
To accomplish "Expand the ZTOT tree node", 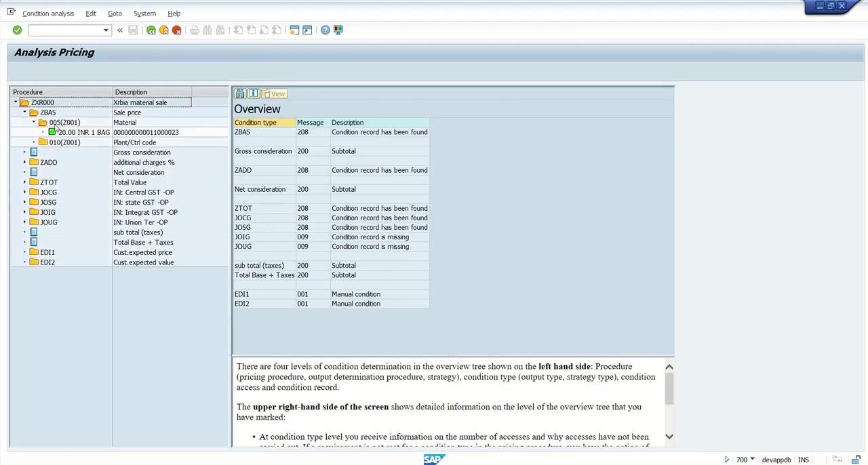I will 25,182.
